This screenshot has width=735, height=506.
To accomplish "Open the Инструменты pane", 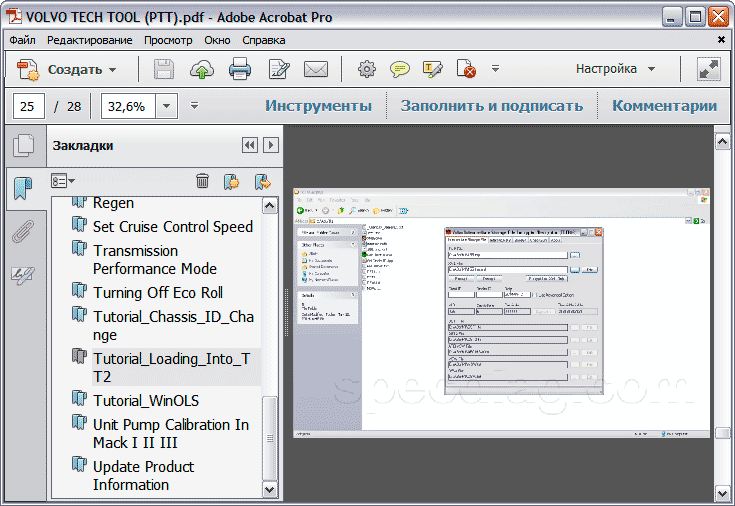I will point(318,106).
